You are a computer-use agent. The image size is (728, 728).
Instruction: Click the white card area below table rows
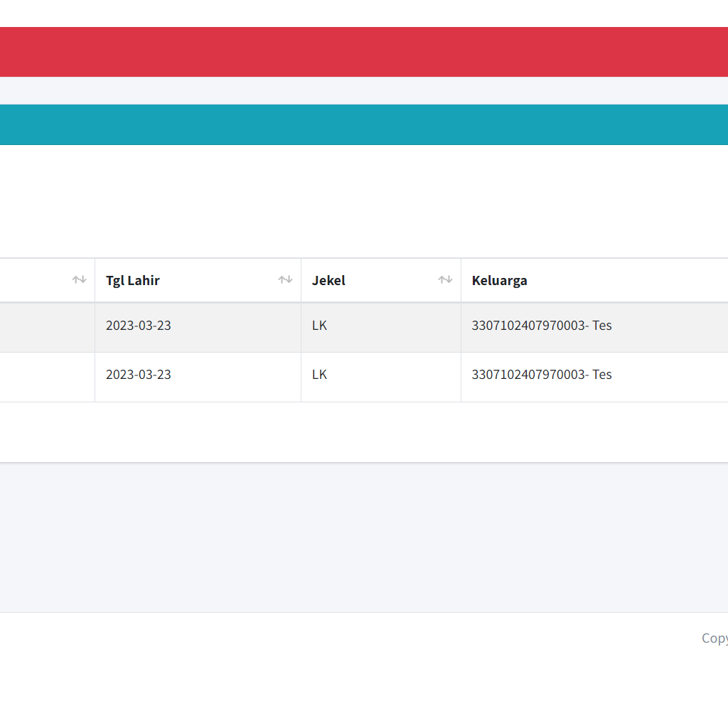point(364,432)
